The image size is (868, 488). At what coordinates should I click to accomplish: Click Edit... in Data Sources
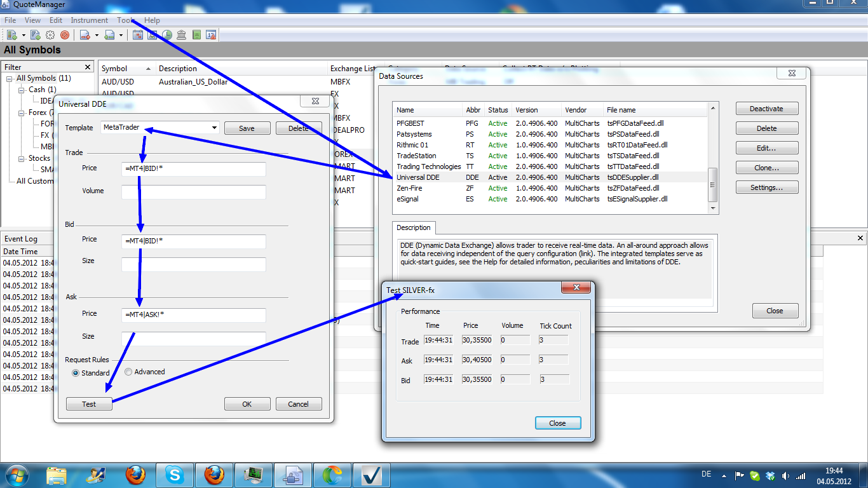(767, 148)
